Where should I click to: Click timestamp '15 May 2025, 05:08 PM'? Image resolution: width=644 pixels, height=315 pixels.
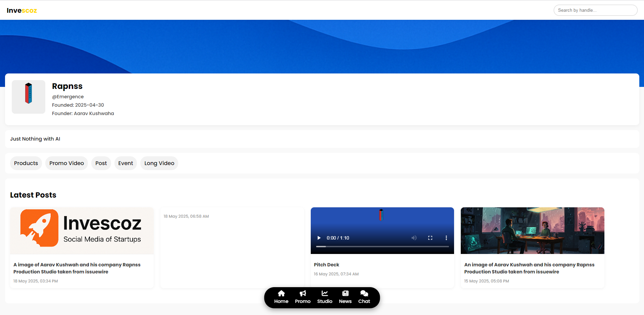[487, 281]
